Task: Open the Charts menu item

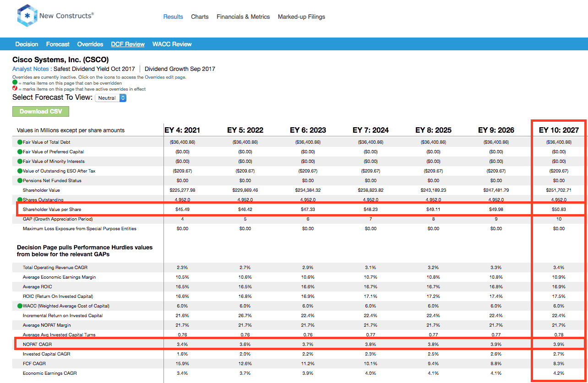Action: pyautogui.click(x=200, y=16)
